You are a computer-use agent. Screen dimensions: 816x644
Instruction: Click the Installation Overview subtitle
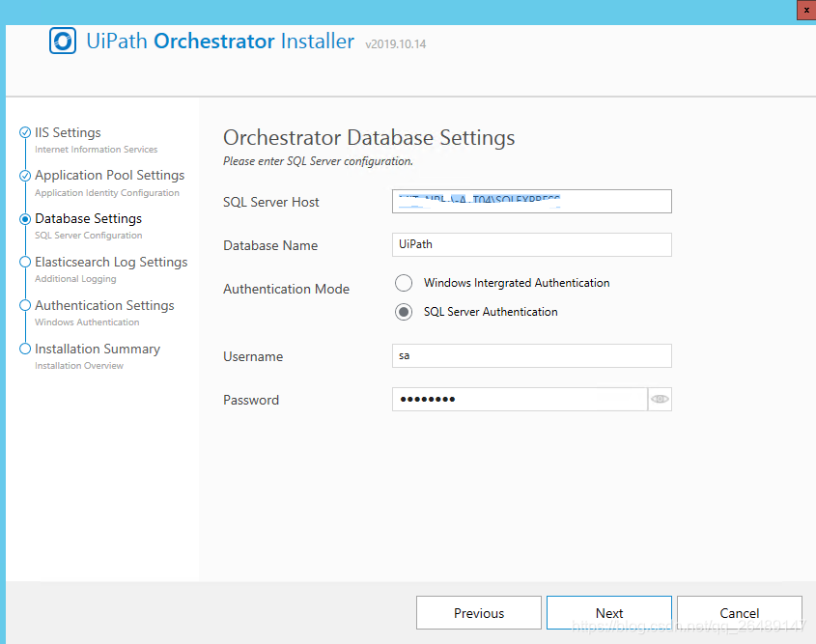(79, 366)
